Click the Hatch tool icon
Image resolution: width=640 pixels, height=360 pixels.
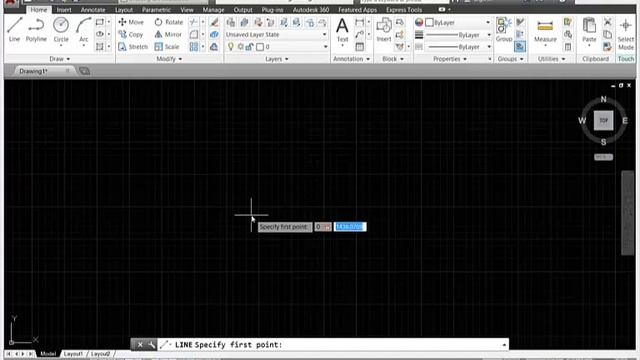[x=100, y=47]
